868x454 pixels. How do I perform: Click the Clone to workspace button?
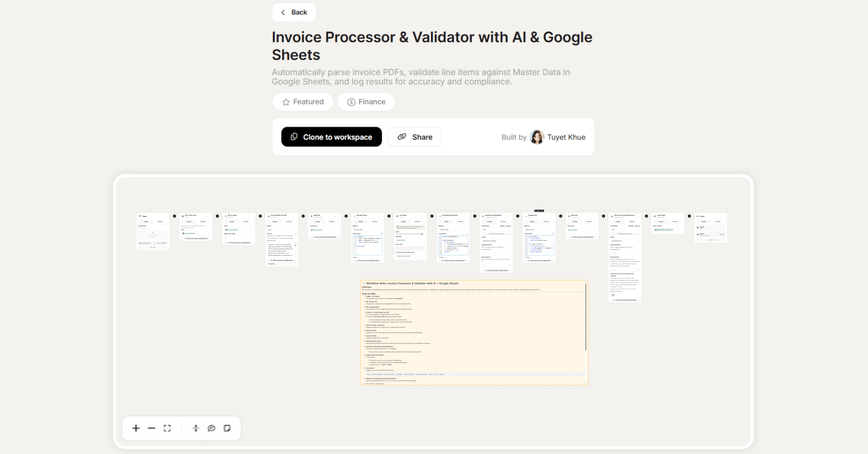(x=332, y=137)
